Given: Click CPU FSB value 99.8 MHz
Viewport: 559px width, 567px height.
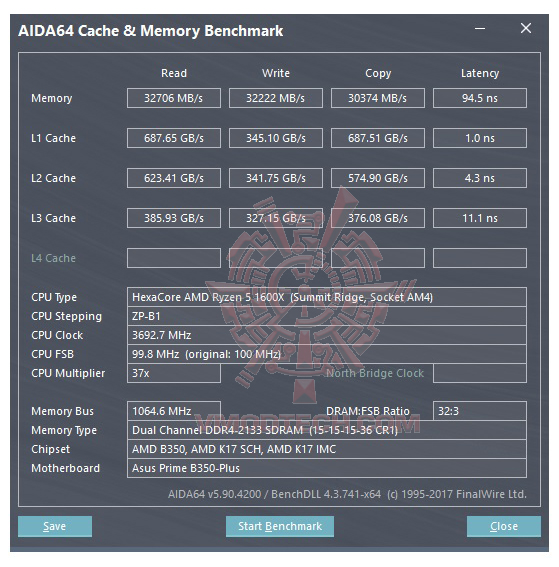Looking at the screenshot, I should (x=327, y=354).
